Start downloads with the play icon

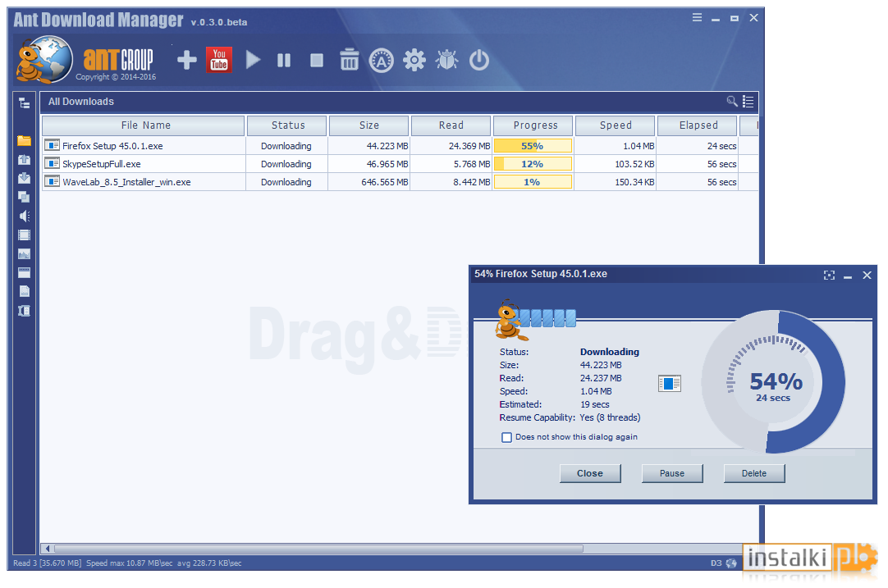coord(253,60)
